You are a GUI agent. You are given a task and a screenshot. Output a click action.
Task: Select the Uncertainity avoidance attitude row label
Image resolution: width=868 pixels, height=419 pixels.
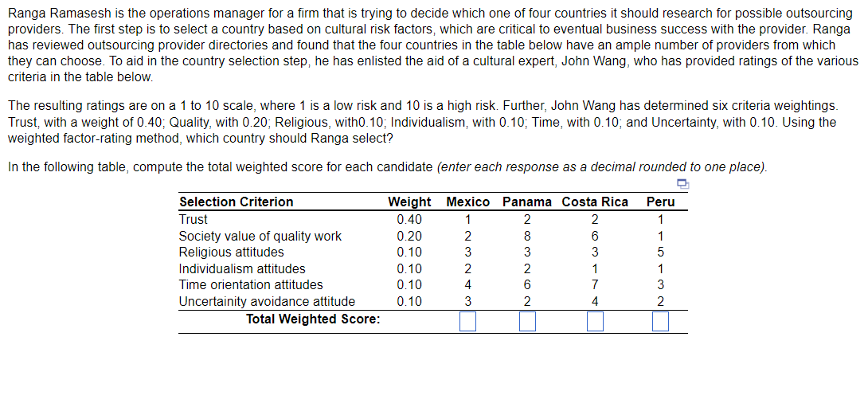pos(267,302)
